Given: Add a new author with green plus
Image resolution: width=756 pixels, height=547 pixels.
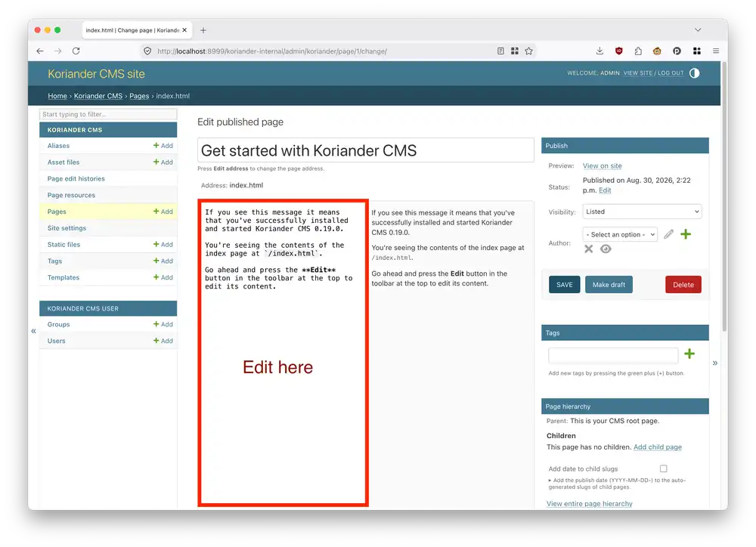Looking at the screenshot, I should [686, 234].
